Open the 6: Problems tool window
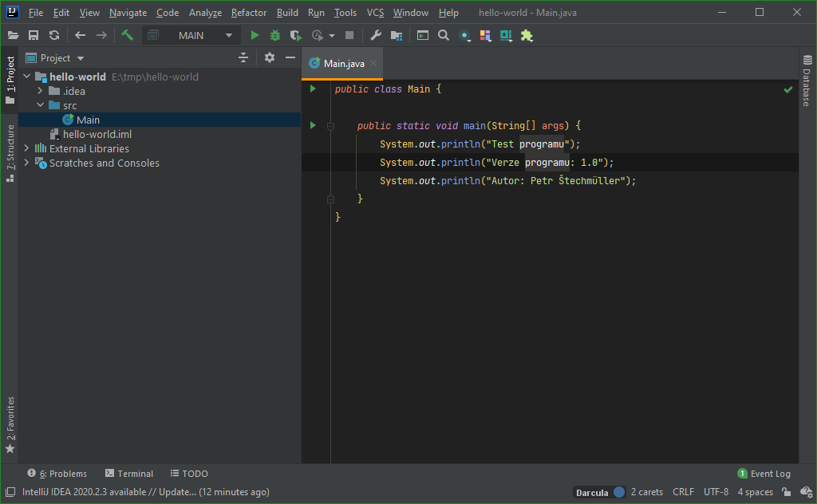The height and width of the screenshot is (504, 817). tap(57, 473)
